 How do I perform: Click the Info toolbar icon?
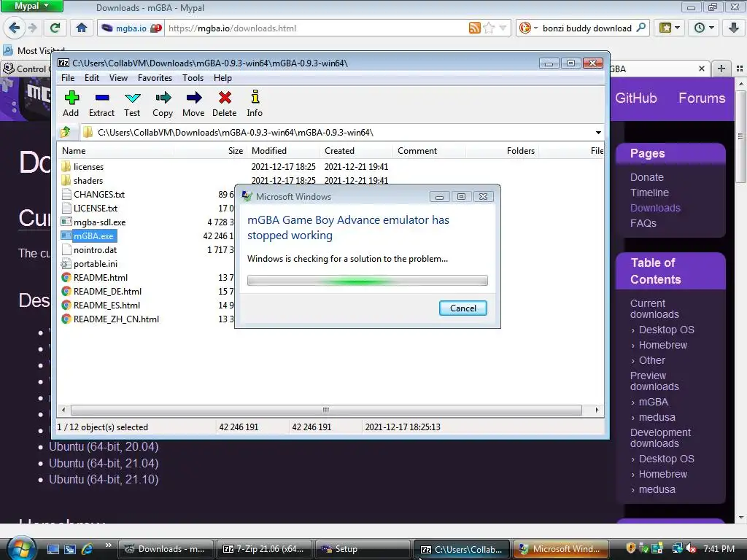tap(255, 97)
